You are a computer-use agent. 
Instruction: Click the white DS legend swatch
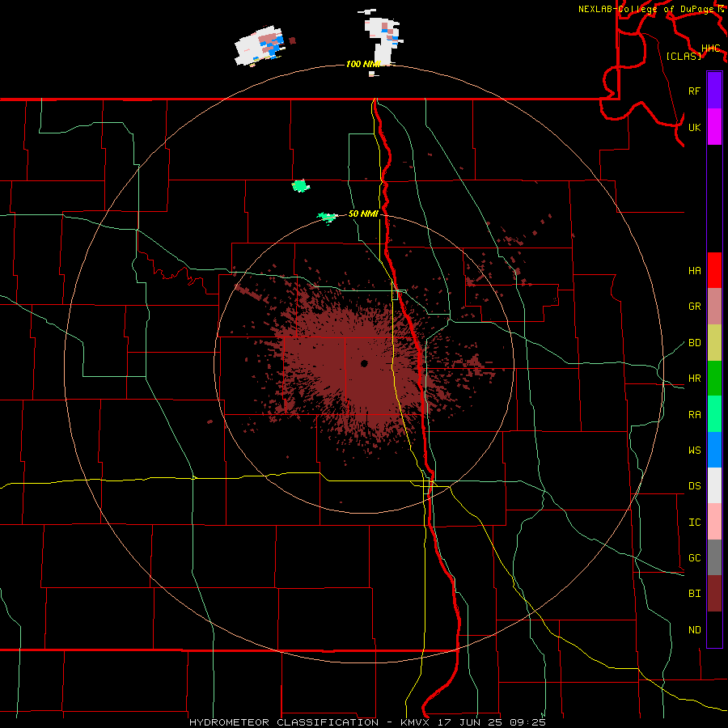pos(714,485)
